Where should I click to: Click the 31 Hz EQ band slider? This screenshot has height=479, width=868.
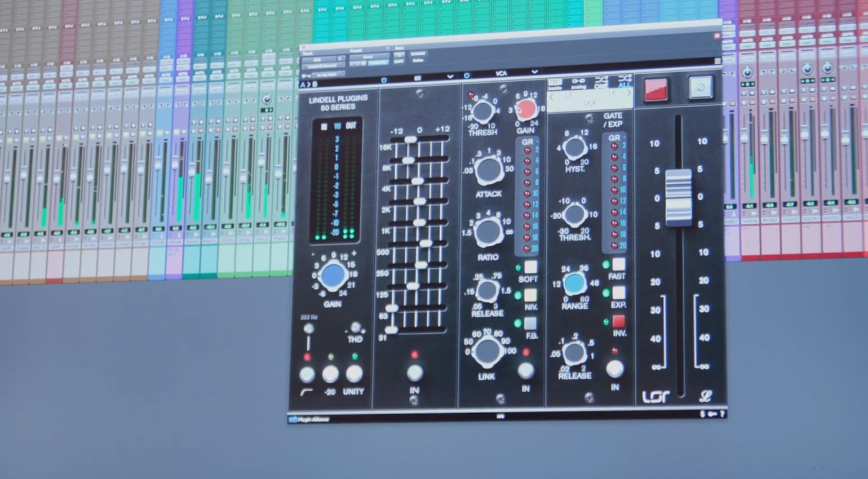tap(391, 329)
